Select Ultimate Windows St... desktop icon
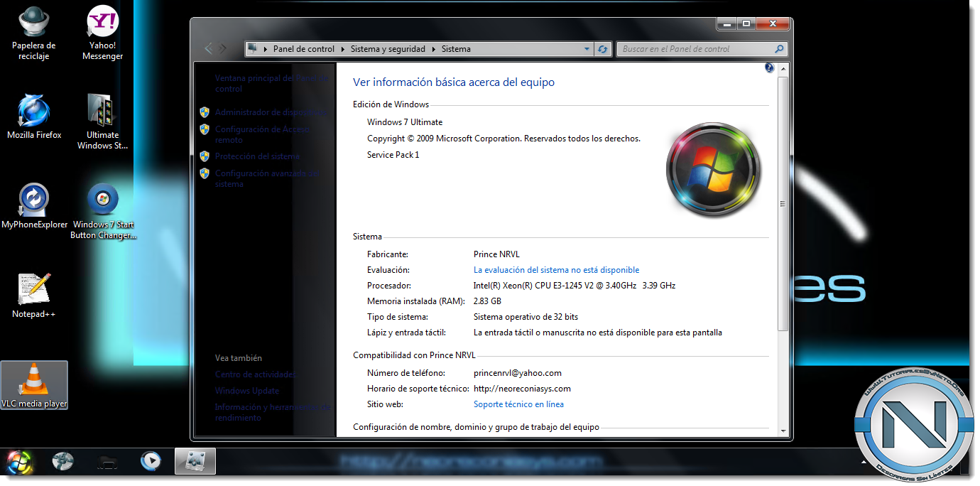This screenshot has width=980, height=486. [x=102, y=121]
